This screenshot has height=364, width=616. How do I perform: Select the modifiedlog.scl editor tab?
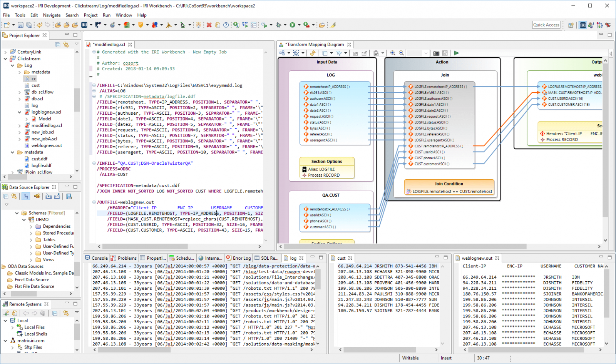(110, 45)
